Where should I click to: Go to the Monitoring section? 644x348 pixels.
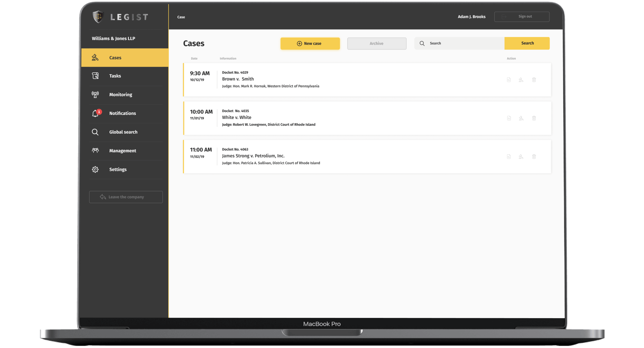pos(125,95)
